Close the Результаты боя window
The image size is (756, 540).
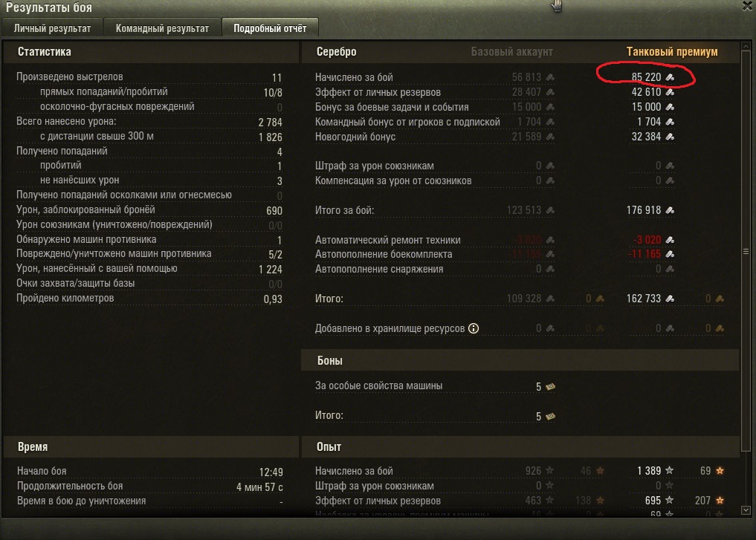pyautogui.click(x=748, y=6)
